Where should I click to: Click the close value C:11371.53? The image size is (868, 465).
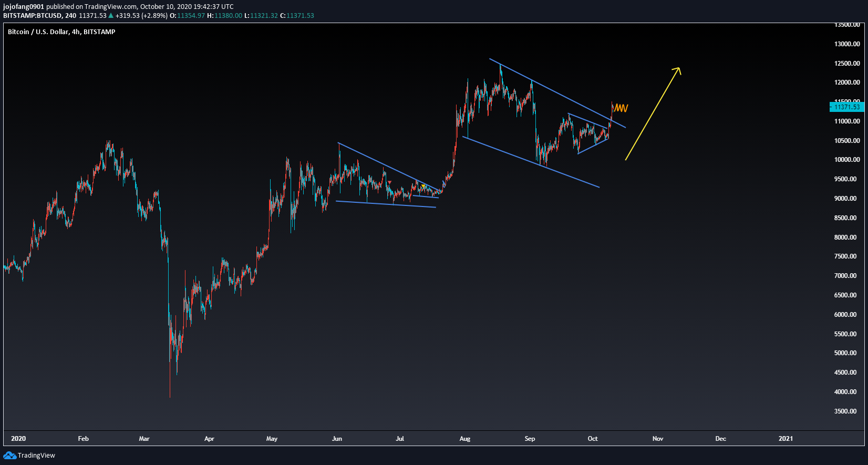[x=297, y=16]
